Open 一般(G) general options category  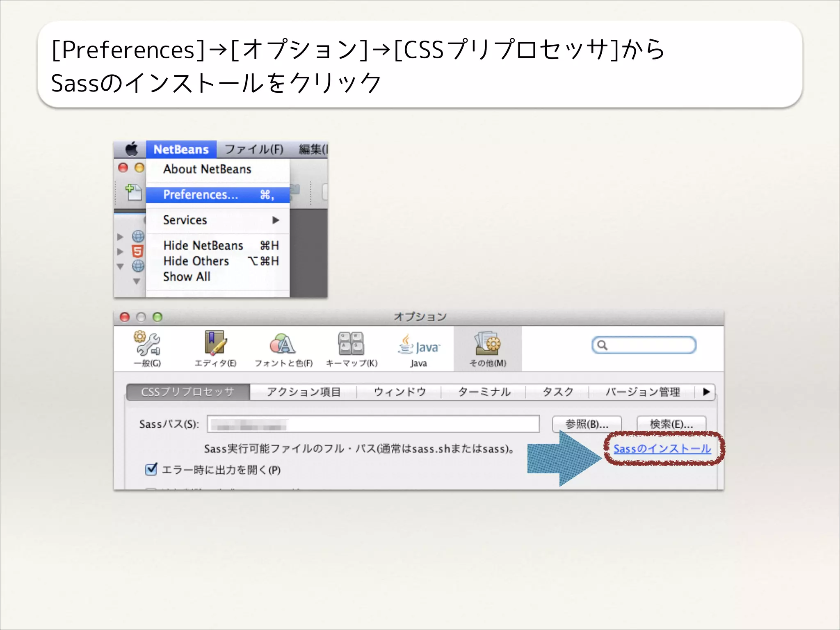point(147,349)
